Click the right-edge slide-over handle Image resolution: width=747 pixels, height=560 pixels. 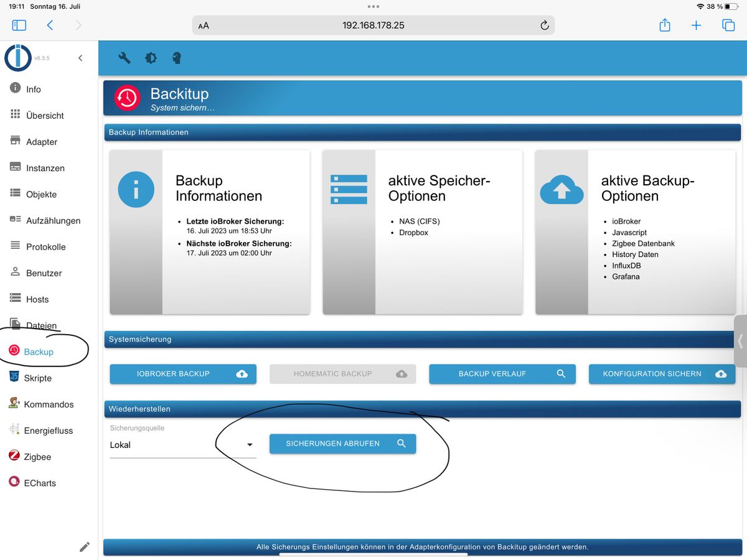point(740,341)
